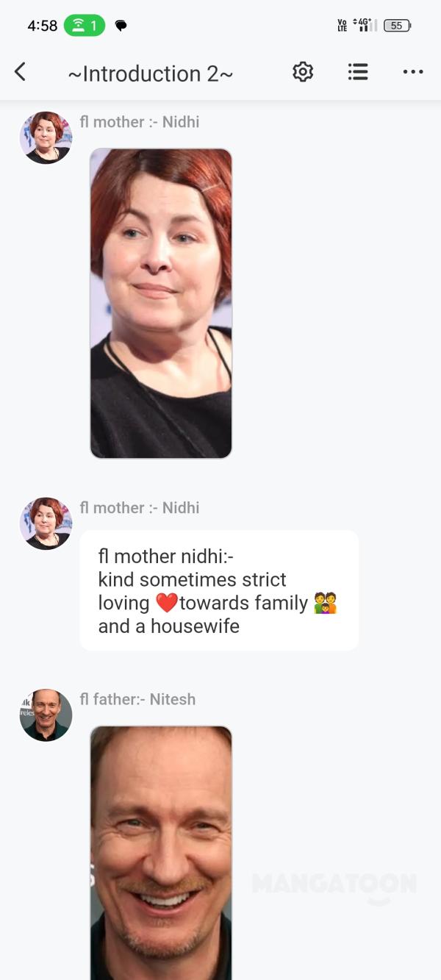Image resolution: width=441 pixels, height=980 pixels.
Task: Tap the message bubble describing fl mother Nidhi
Action: point(220,590)
